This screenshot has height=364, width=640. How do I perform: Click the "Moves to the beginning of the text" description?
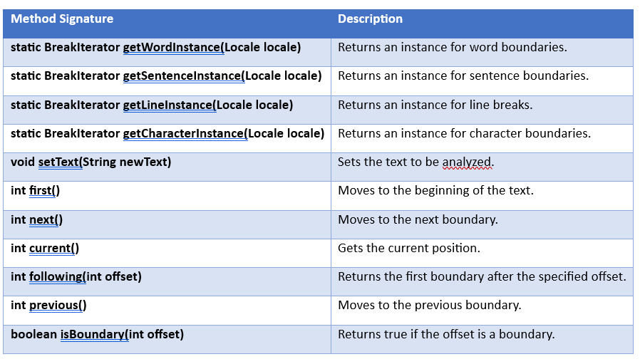point(435,191)
